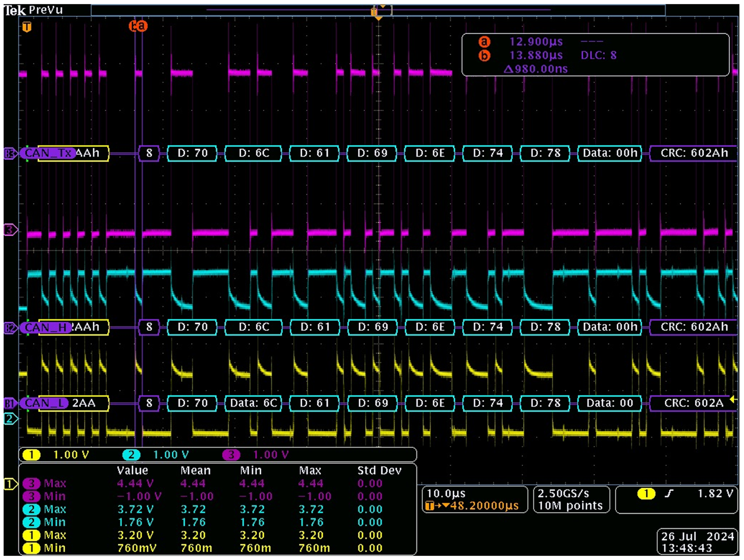744x560 pixels.
Task: Click the channel 2 marker near the yellow trace
Action: [x=9, y=418]
